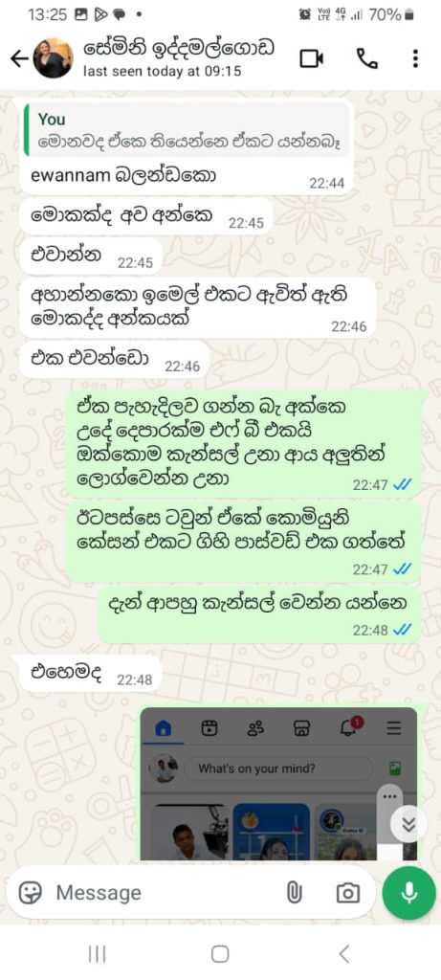The width and height of the screenshot is (441, 980).
Task: Open three-dot overlay on shared image
Action: (x=390, y=796)
